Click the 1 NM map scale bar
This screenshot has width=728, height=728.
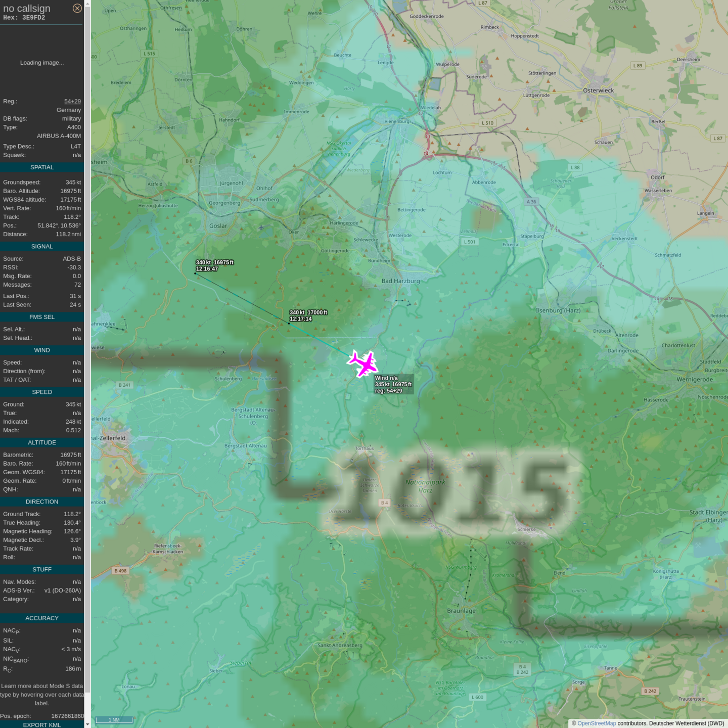point(114,720)
